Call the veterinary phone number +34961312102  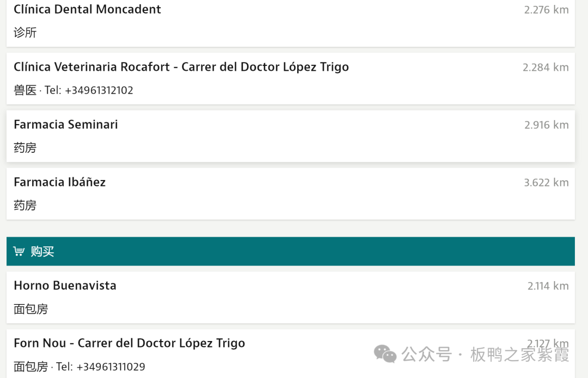99,90
